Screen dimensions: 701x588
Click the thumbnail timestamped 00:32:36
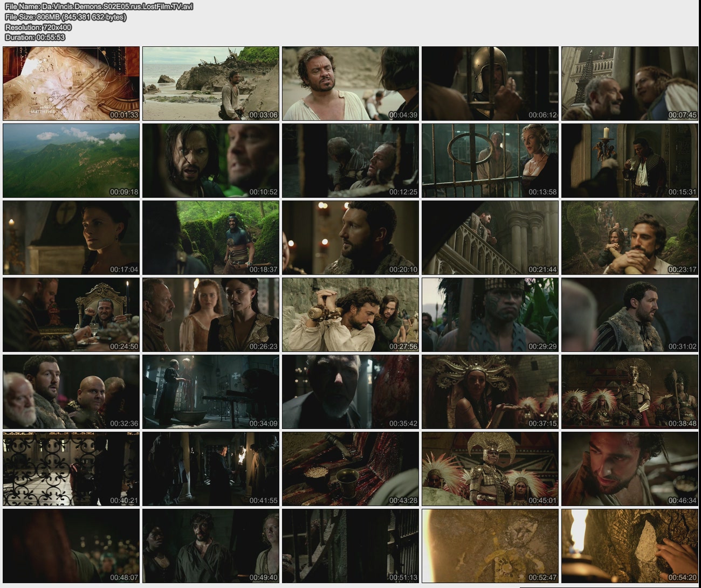(x=71, y=392)
